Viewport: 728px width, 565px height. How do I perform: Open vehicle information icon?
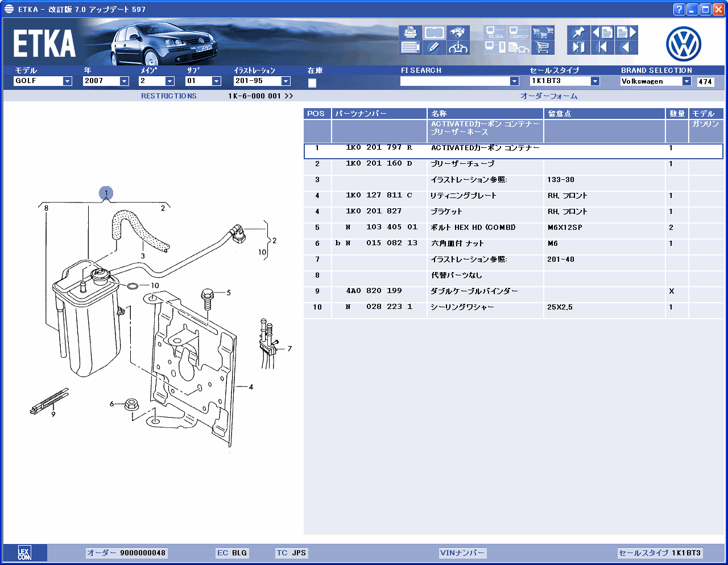[x=458, y=47]
